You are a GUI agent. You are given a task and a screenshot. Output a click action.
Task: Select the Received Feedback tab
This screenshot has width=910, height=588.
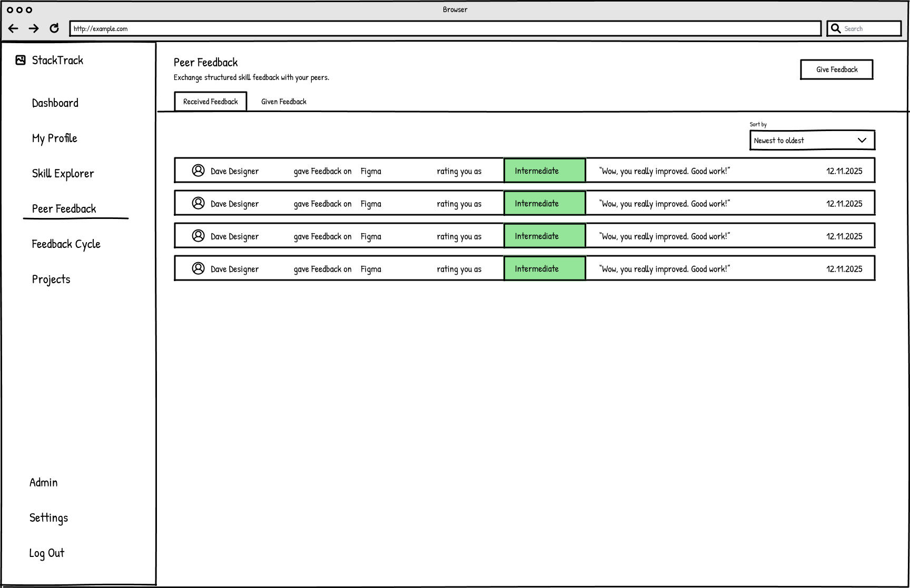(x=211, y=102)
